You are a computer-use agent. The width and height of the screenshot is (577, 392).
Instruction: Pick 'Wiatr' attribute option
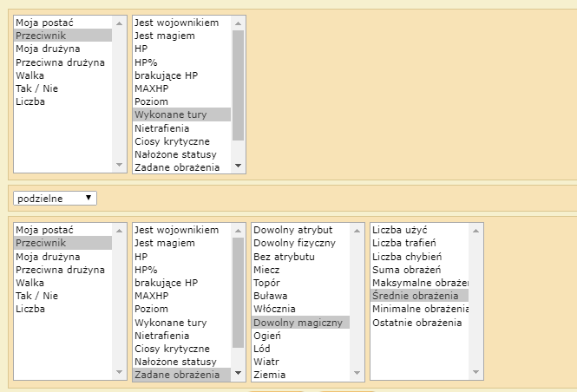coord(300,362)
